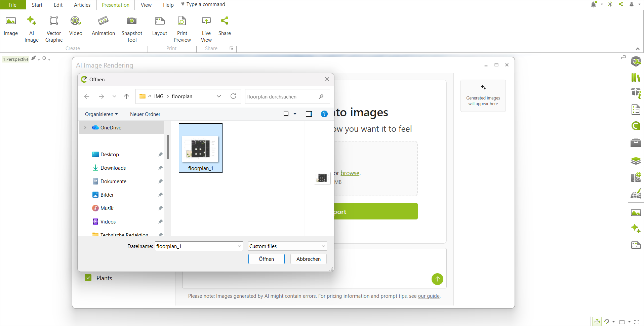Toggle the move-view mode in status bar

[x=597, y=322]
